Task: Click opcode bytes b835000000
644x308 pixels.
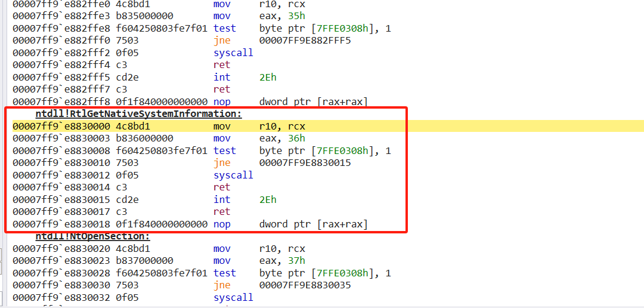Action: pyautogui.click(x=144, y=16)
